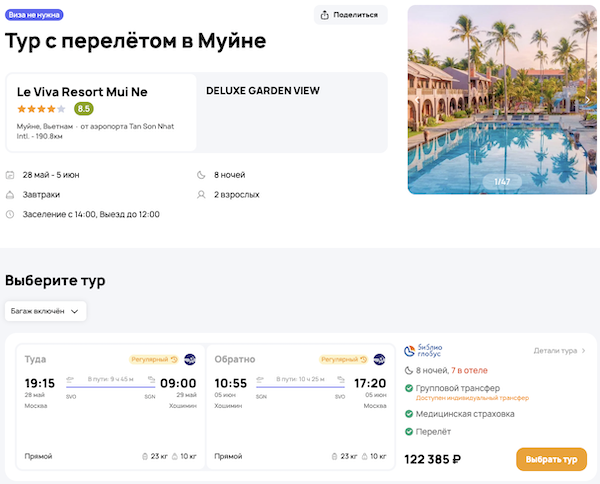
Task: Click the Групповой трансфер checkmark
Action: pos(409,388)
